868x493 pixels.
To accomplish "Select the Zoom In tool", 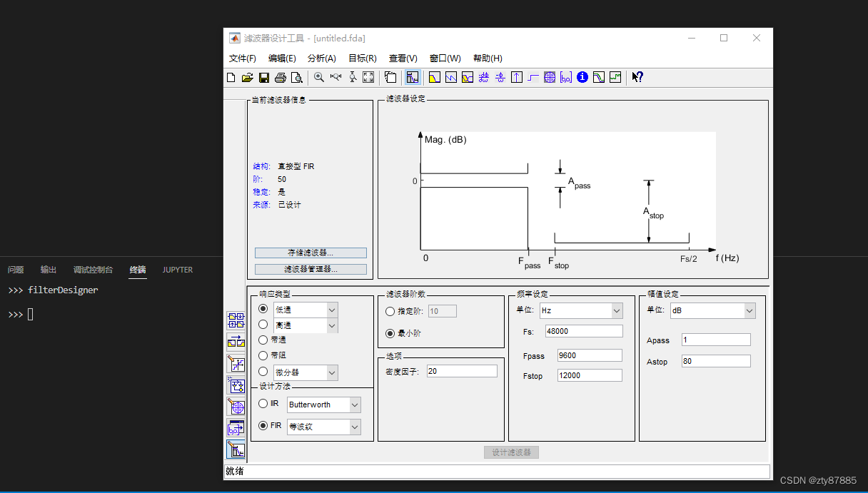I will (318, 76).
